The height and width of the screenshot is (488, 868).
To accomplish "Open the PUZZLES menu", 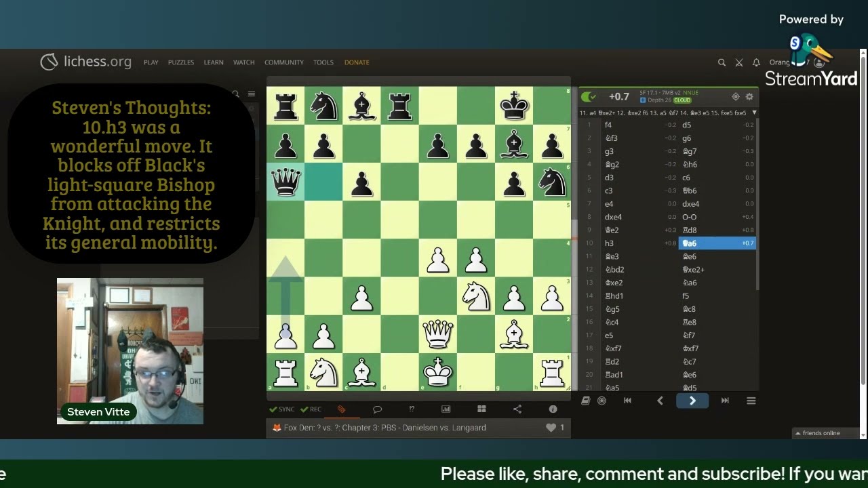I will (181, 62).
